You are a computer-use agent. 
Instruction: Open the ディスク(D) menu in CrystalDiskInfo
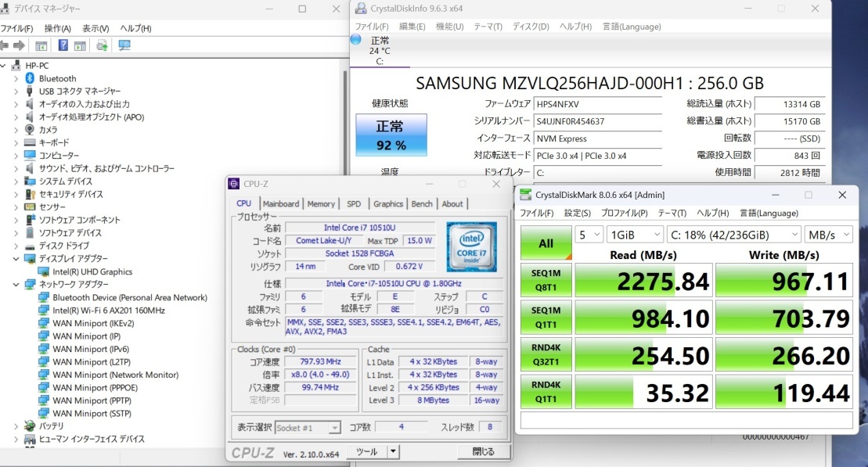[x=531, y=27]
